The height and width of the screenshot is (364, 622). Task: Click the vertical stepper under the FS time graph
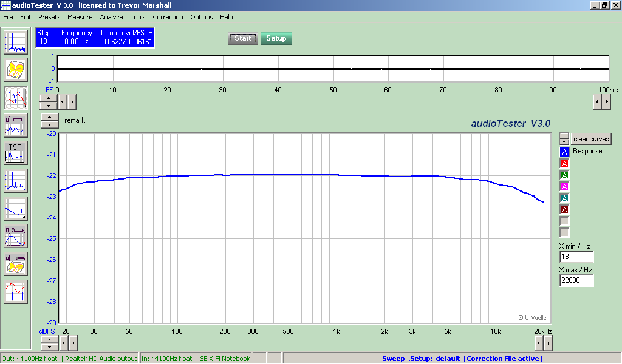click(x=49, y=102)
